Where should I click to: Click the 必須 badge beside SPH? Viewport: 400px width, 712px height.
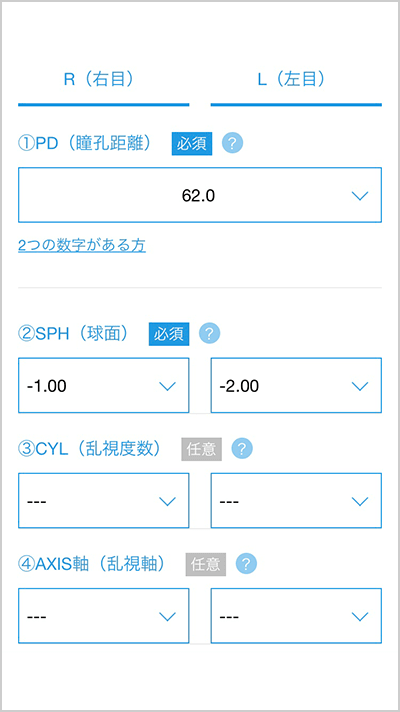pyautogui.click(x=169, y=335)
